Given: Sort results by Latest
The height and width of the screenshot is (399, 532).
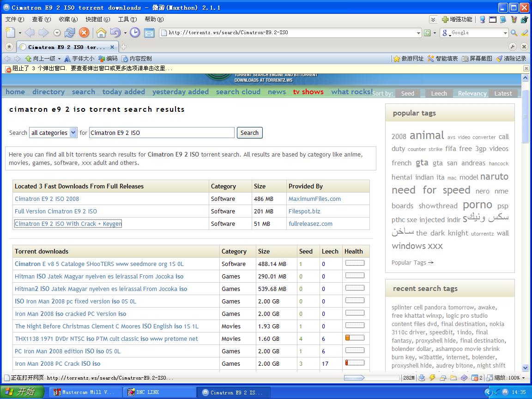Looking at the screenshot, I should pyautogui.click(x=503, y=93).
